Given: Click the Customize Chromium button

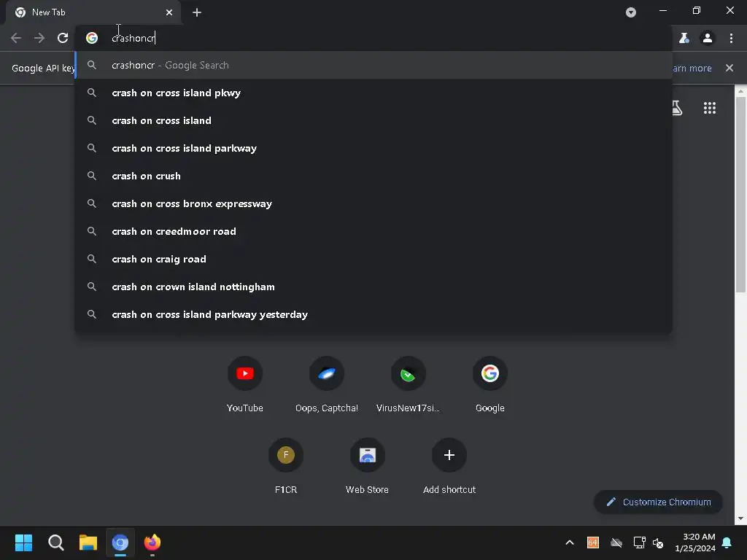Looking at the screenshot, I should click(x=659, y=502).
